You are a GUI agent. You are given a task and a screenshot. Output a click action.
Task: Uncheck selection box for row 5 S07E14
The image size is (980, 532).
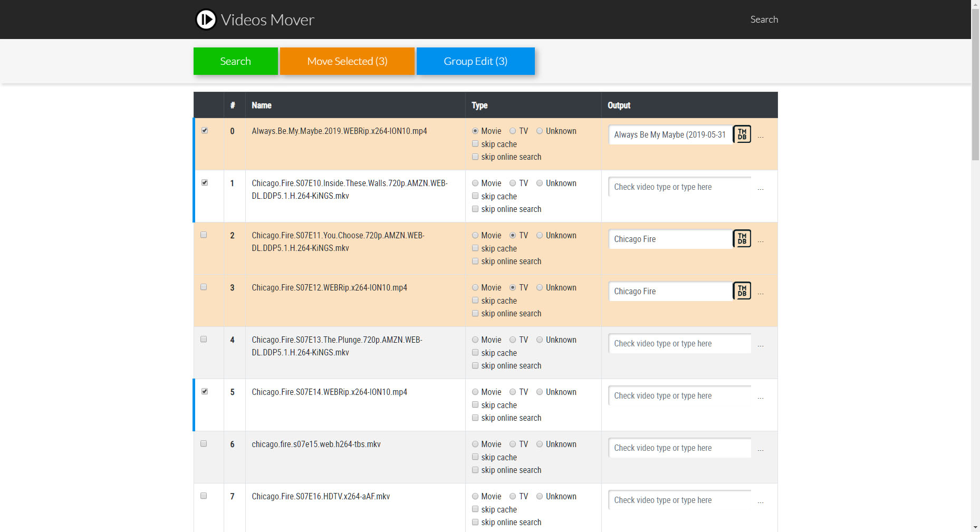(x=205, y=391)
